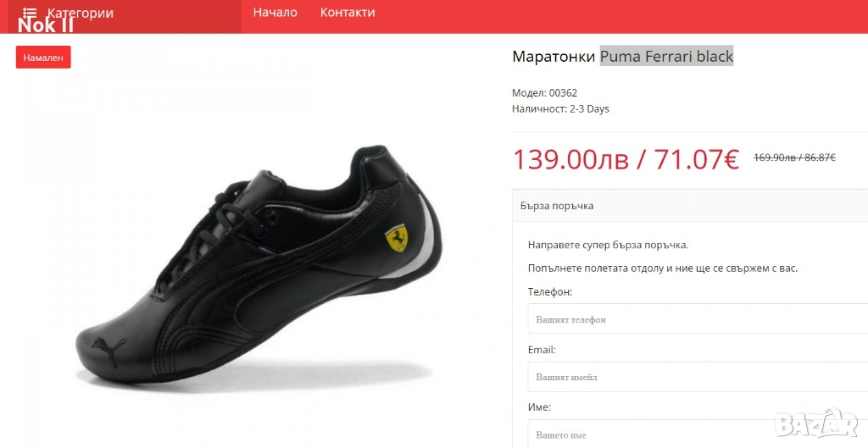This screenshot has height=448, width=868.
Task: Click the Телефон: field label
Action: 550,291
